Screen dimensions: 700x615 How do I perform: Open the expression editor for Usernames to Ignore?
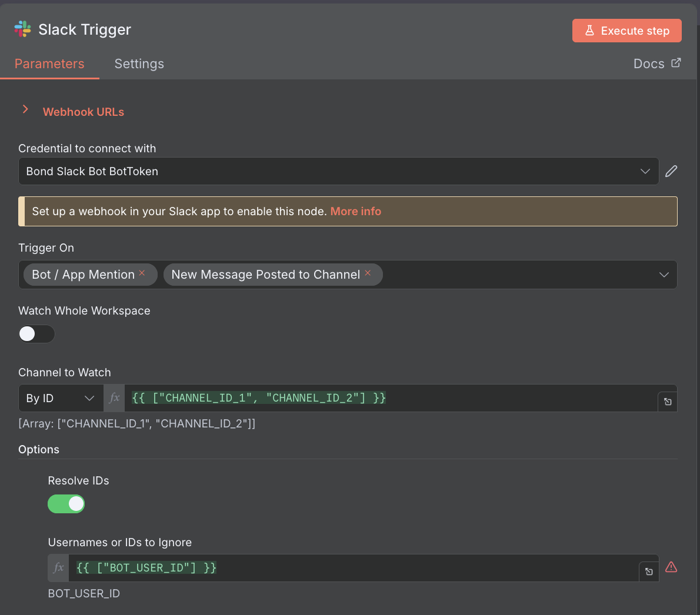pos(648,571)
